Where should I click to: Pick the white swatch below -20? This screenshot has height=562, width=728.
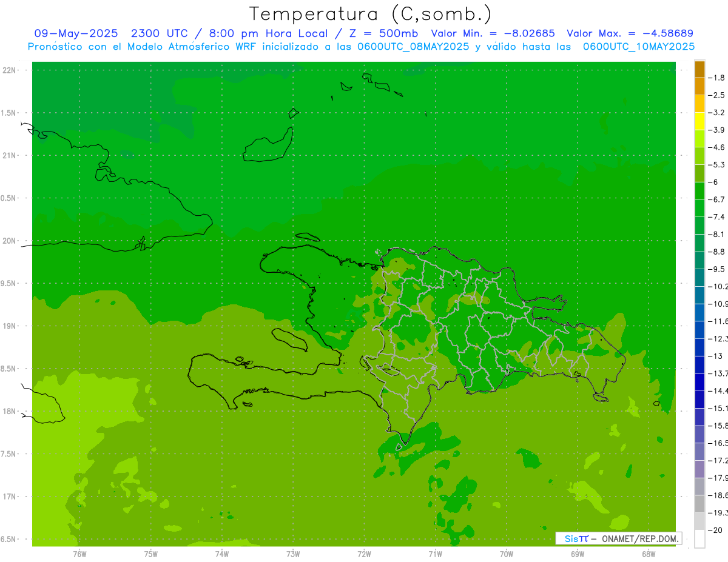pos(699,539)
